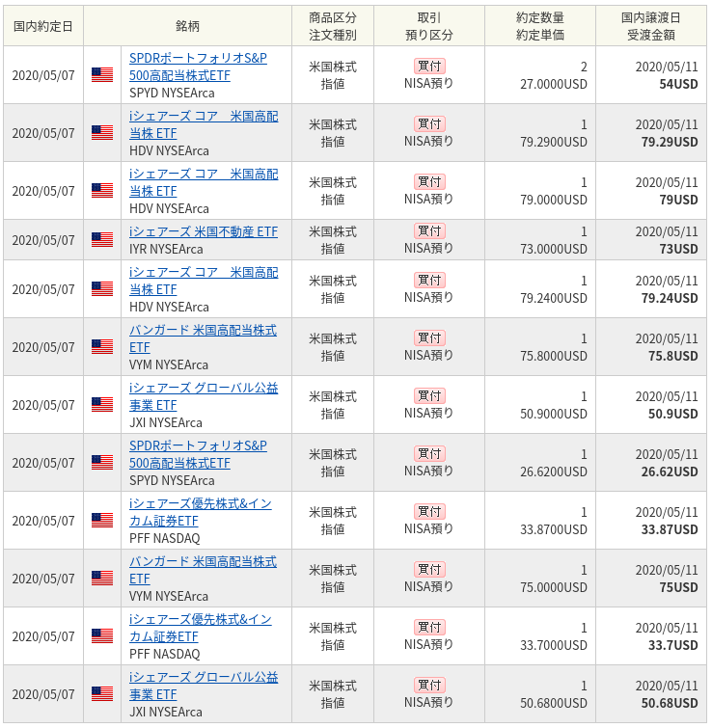The width and height of the screenshot is (712, 728).
Task: Select the settlement amount "33.7USD"
Action: (673, 645)
